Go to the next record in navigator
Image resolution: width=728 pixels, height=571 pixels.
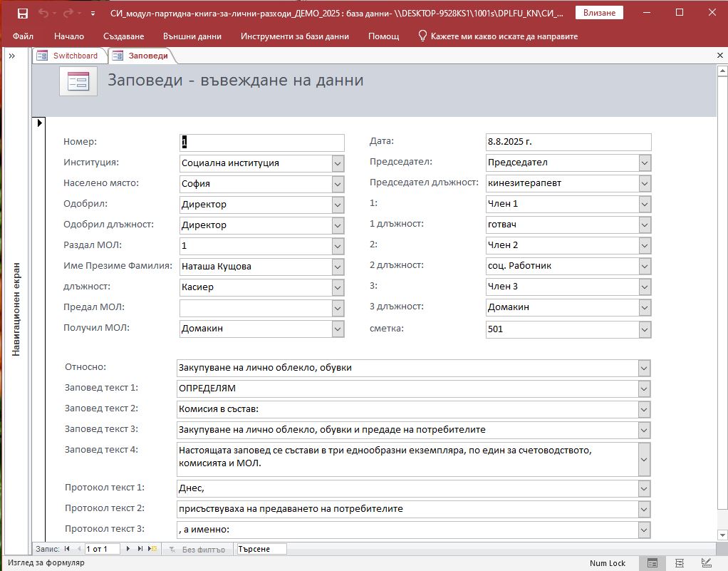click(x=128, y=549)
